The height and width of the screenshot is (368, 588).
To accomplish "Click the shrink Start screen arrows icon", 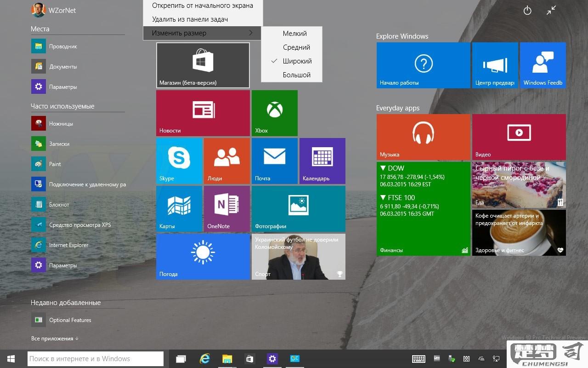I will (551, 10).
